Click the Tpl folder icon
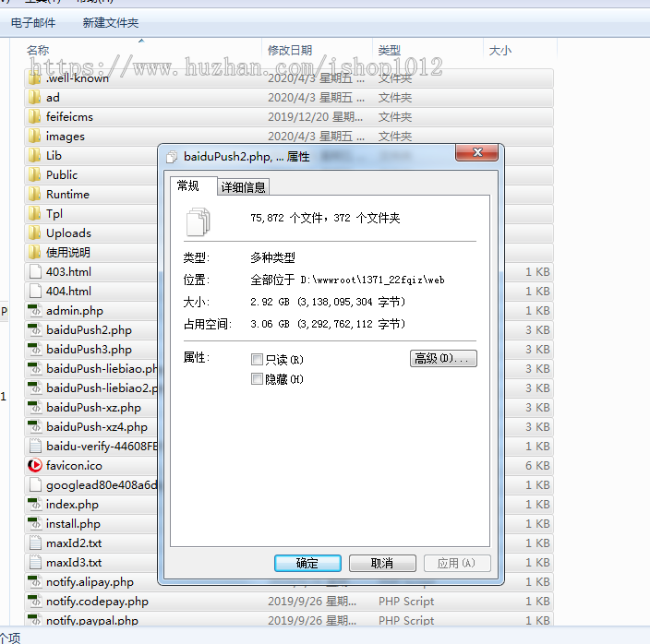Viewport: 650px width, 644px height. click(35, 214)
